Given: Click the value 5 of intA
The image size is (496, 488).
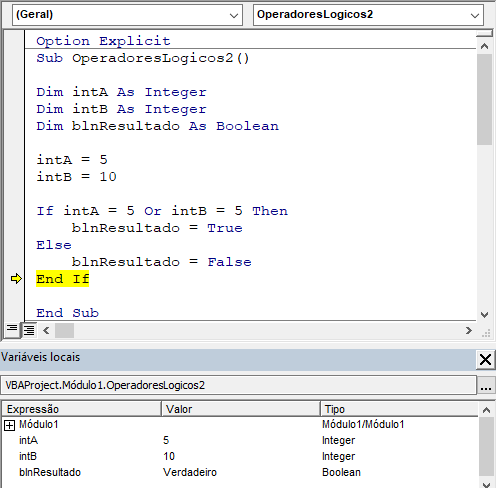Looking at the screenshot, I should pos(166,440).
